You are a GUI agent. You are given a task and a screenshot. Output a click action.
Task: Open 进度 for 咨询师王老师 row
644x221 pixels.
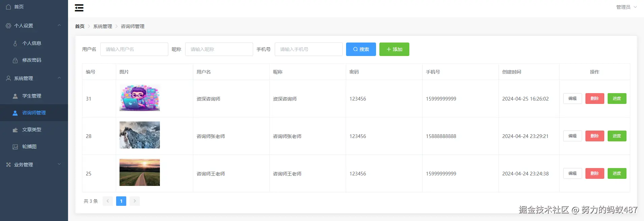(617, 173)
